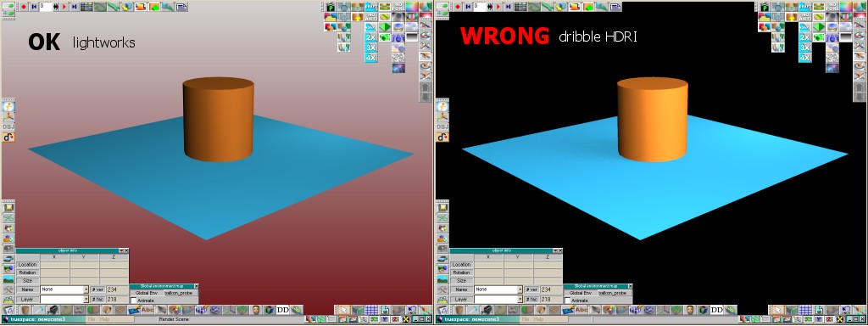Click the Abc text tool in lightworks window

click(147, 309)
